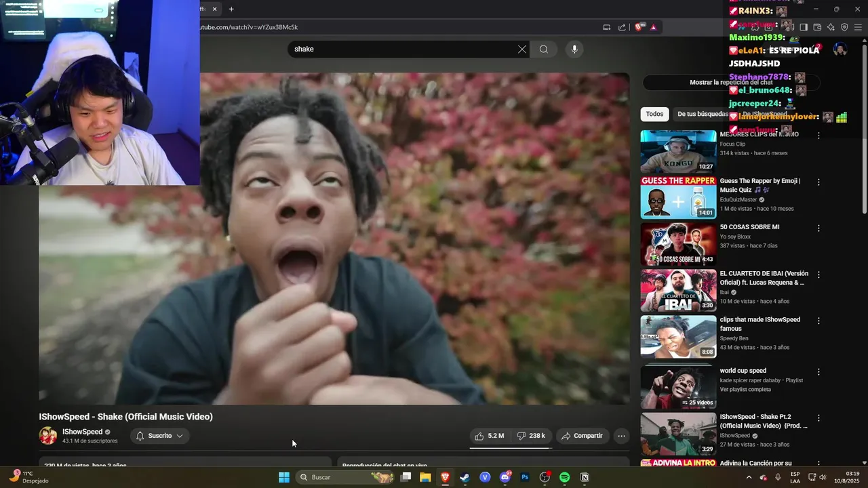The image size is (868, 488).
Task: Open Discord from the taskbar
Action: click(505, 477)
